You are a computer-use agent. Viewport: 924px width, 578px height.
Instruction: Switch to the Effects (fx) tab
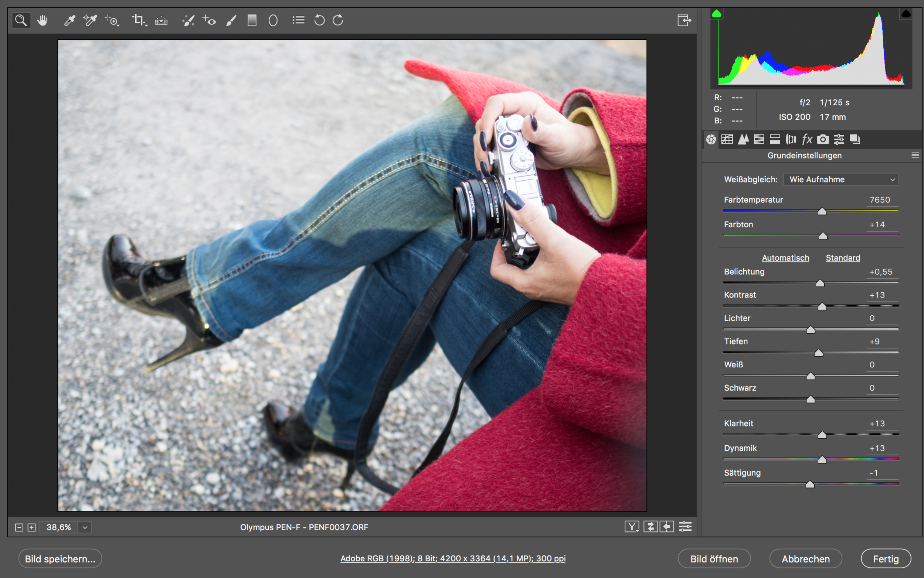click(x=807, y=140)
